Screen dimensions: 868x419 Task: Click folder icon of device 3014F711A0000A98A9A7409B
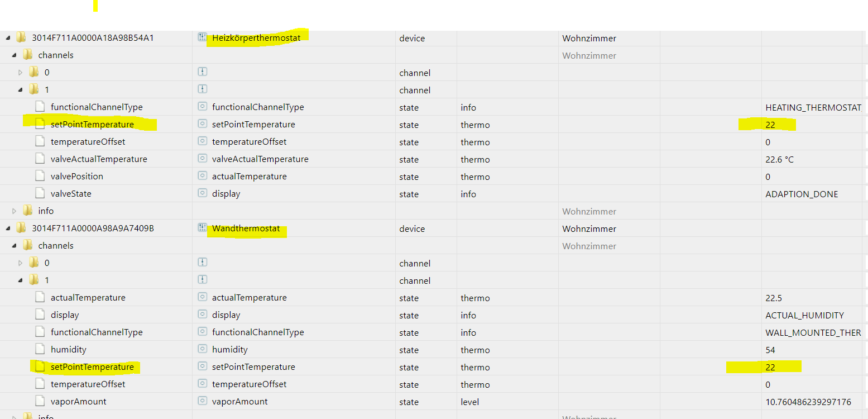point(21,228)
